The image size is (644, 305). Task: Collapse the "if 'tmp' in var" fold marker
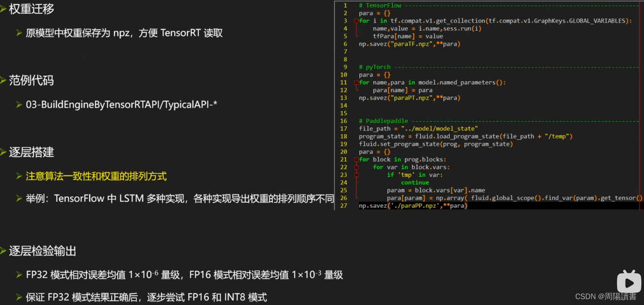pos(356,174)
